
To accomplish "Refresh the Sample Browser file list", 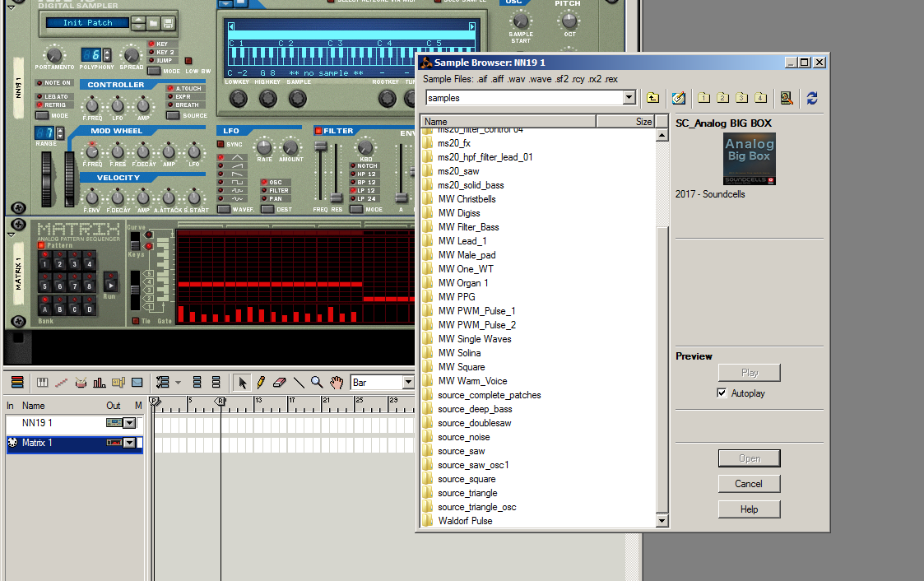I will (x=812, y=98).
